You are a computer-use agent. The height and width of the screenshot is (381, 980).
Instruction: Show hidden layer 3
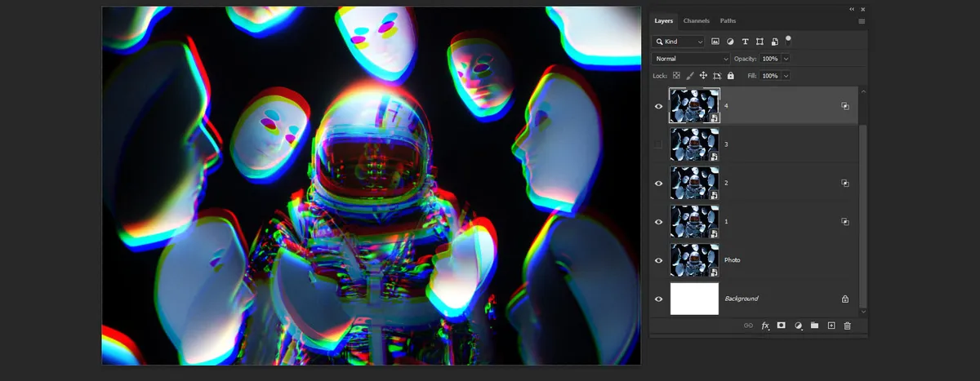[x=659, y=144]
